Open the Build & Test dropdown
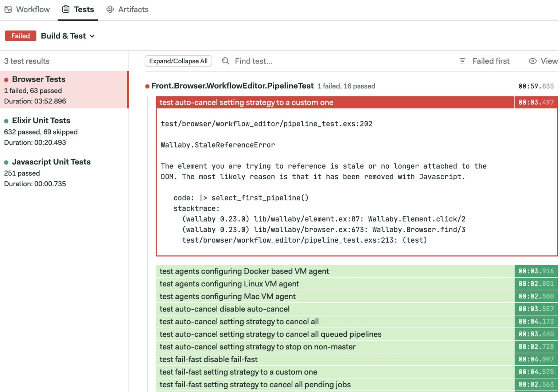This screenshot has height=392, width=560. coord(68,36)
